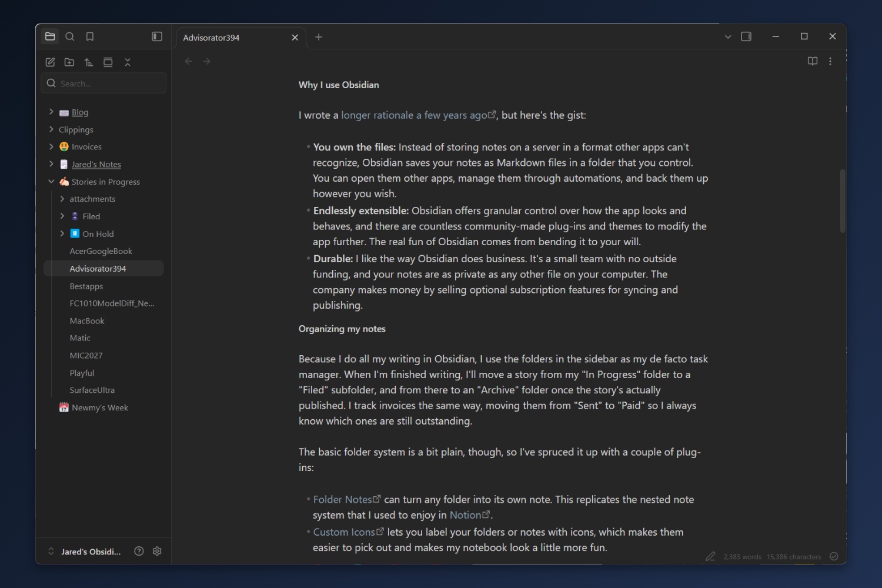Select the Advisorator394 tab
The image size is (882, 588).
pos(241,38)
